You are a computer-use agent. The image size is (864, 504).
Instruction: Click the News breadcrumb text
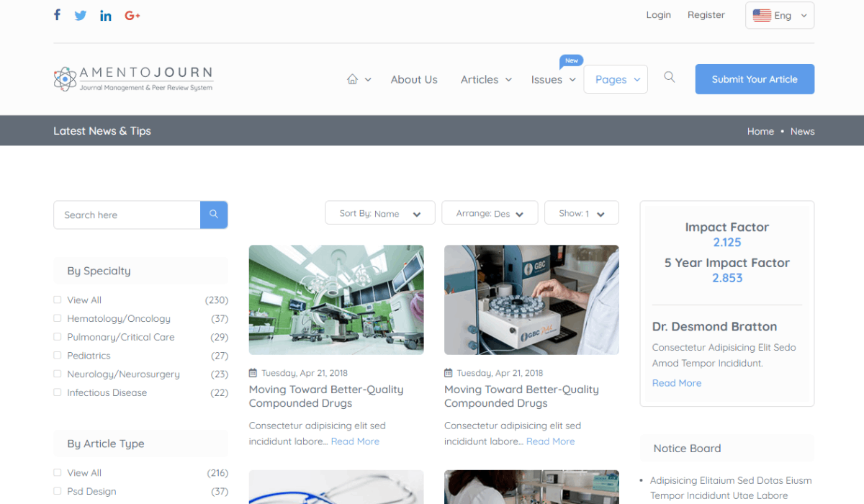(x=802, y=131)
